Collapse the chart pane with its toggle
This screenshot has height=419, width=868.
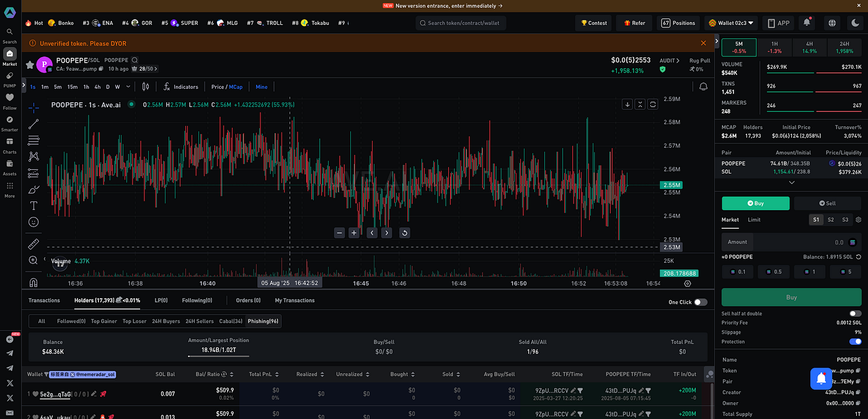(x=640, y=104)
